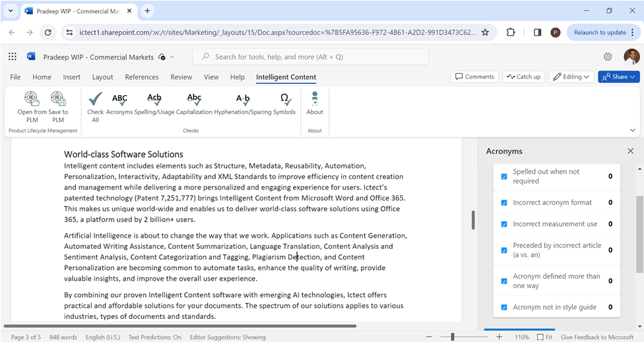
Task: Close the Pradeep WIP browser tab
Action: click(x=129, y=11)
